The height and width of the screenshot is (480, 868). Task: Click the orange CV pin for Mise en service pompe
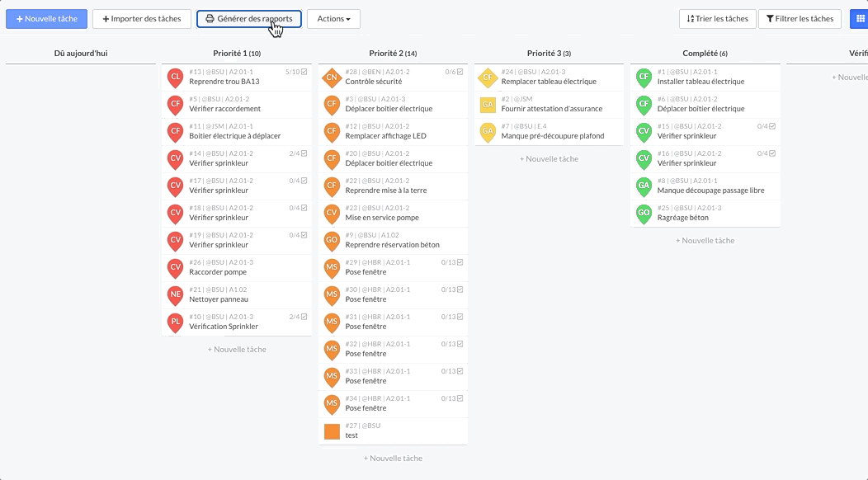point(332,213)
